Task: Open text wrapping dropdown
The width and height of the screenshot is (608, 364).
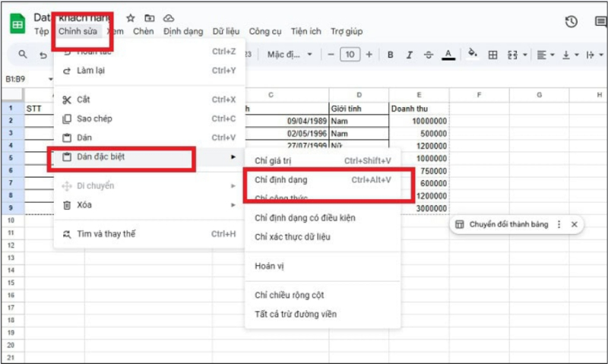Action: [594, 55]
